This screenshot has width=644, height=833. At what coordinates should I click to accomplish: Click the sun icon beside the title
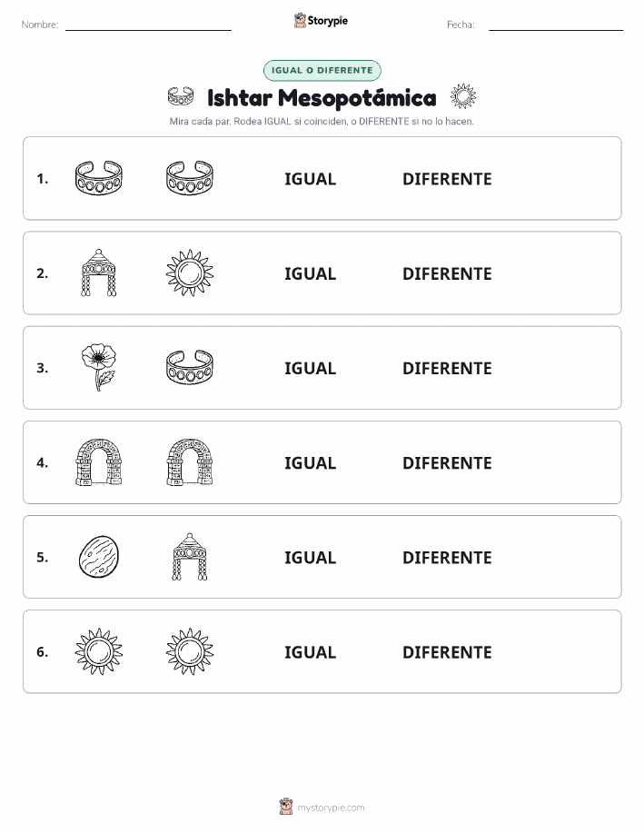click(x=463, y=96)
